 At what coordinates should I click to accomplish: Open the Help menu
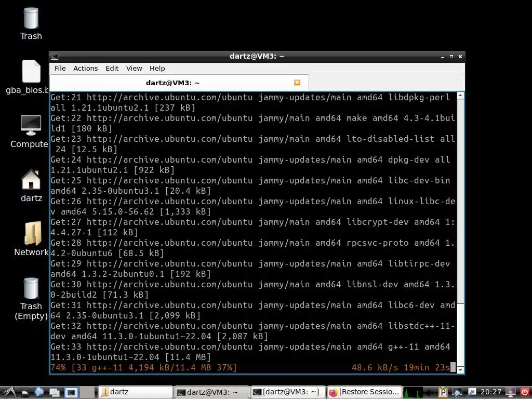(157, 68)
